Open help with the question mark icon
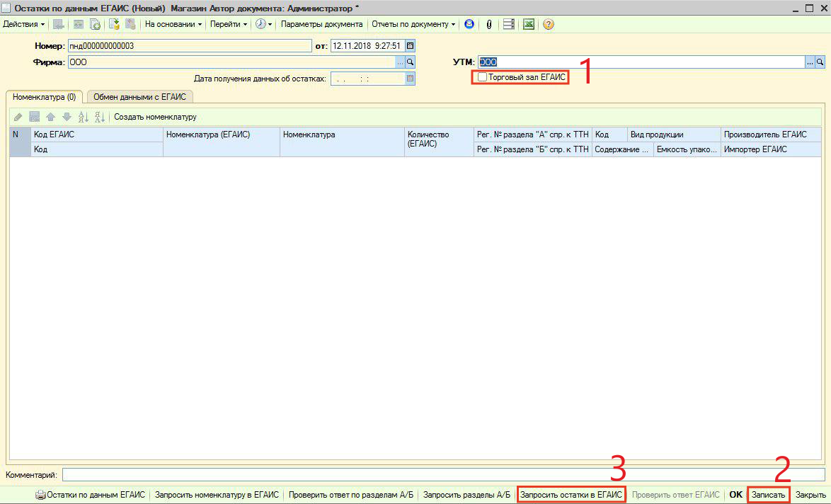Image resolution: width=831 pixels, height=504 pixels. 549,24
